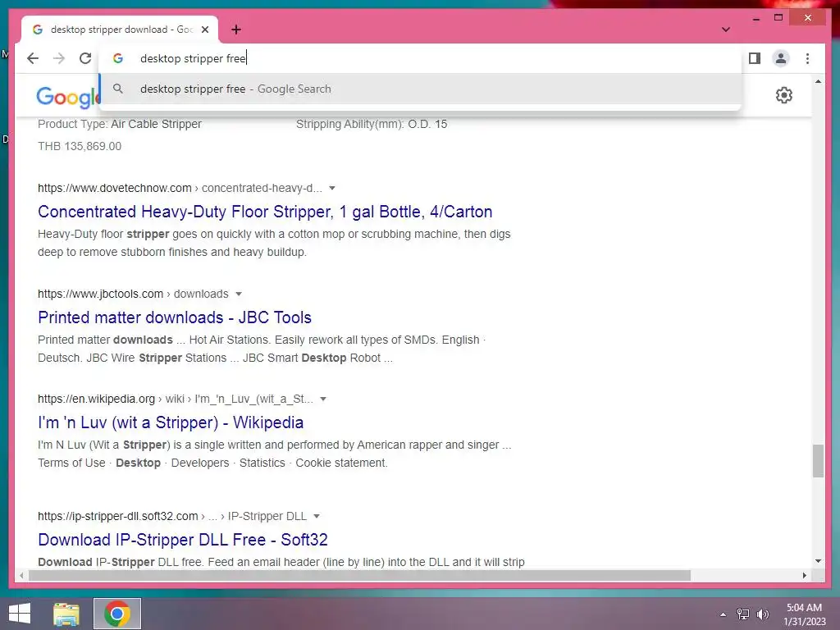Go back using the browser back arrow

tap(33, 58)
